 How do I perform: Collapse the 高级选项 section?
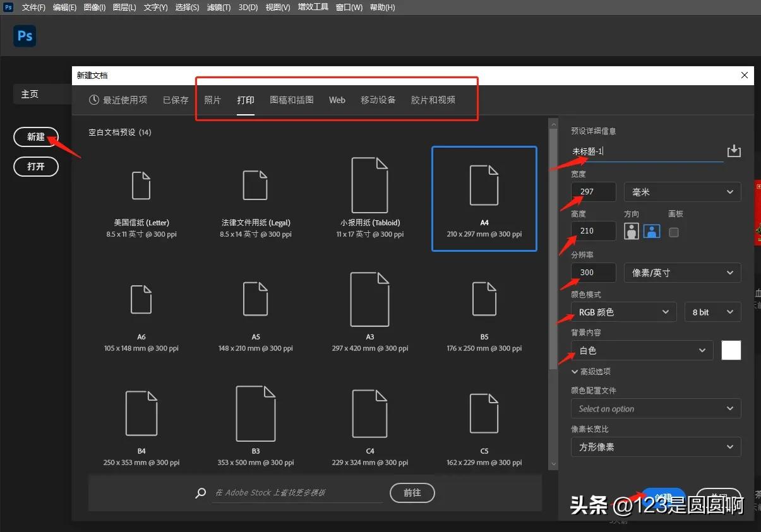(x=592, y=372)
